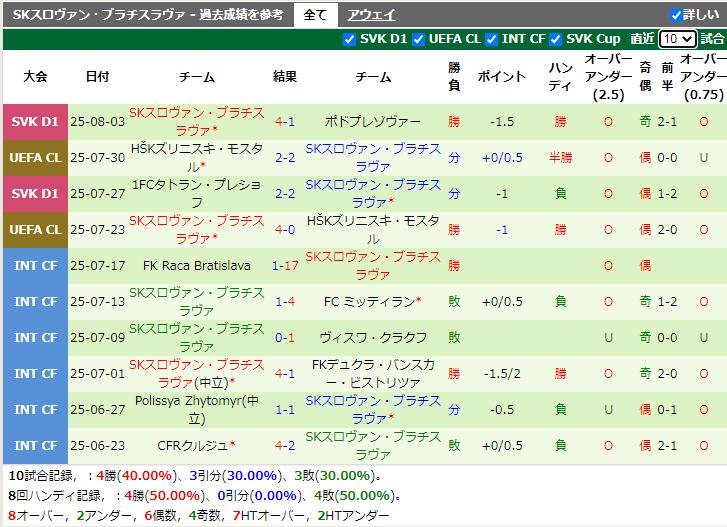Open the 2-2 score on 25-07-27

point(285,194)
